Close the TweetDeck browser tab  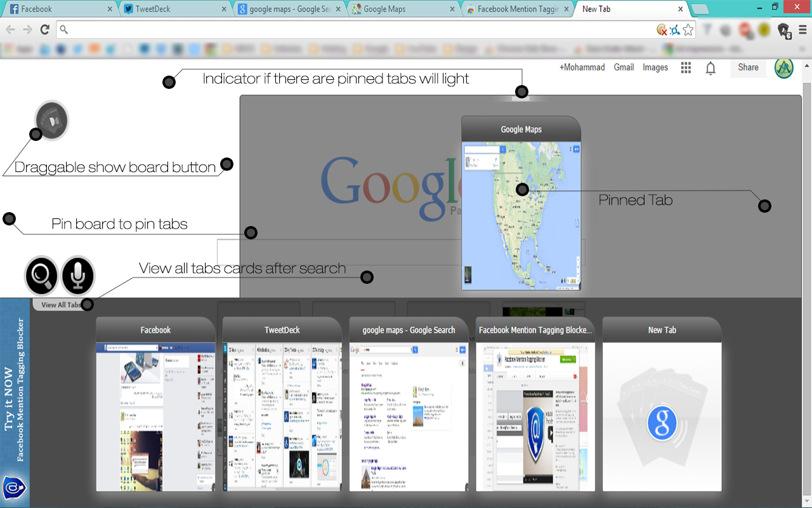click(x=224, y=10)
